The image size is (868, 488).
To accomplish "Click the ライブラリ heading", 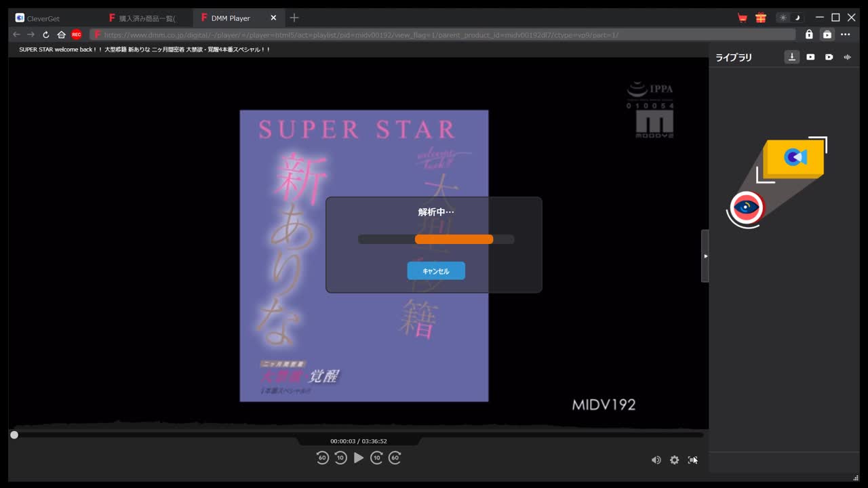I will [734, 58].
